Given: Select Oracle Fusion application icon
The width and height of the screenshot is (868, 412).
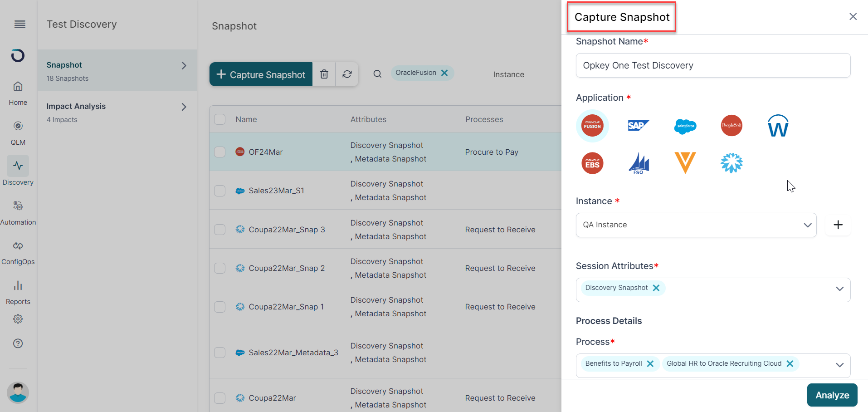Looking at the screenshot, I should (592, 126).
